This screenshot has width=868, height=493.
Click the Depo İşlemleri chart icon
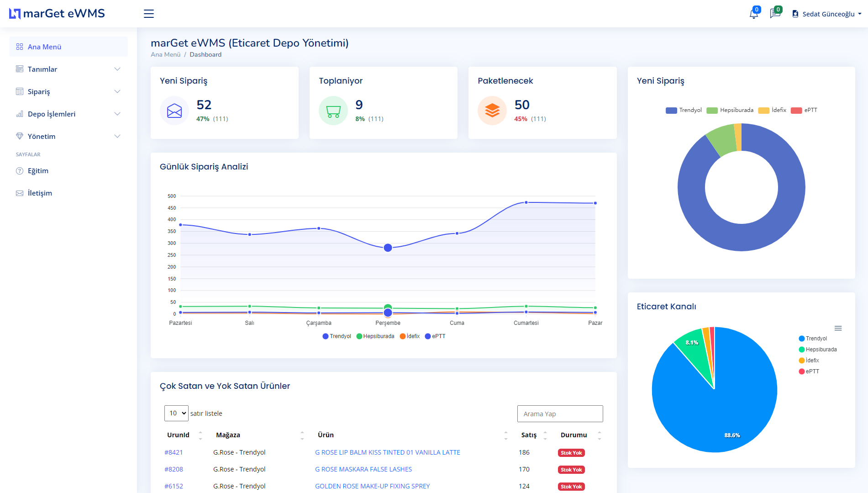click(x=20, y=114)
